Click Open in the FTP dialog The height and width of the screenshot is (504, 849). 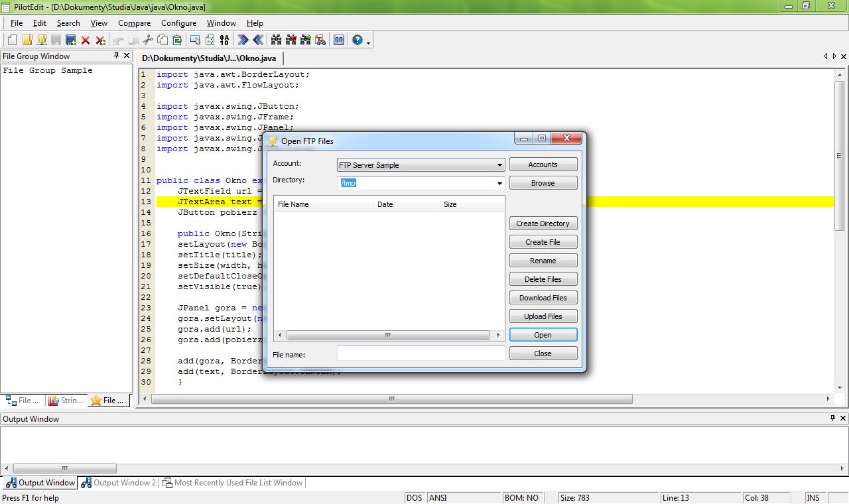(543, 335)
